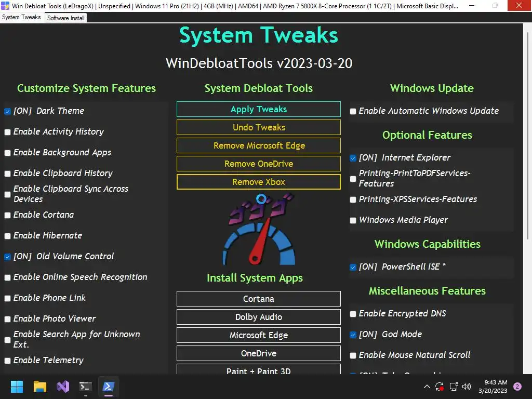
Task: Click the Windows Capabilities heading
Action: click(x=428, y=244)
